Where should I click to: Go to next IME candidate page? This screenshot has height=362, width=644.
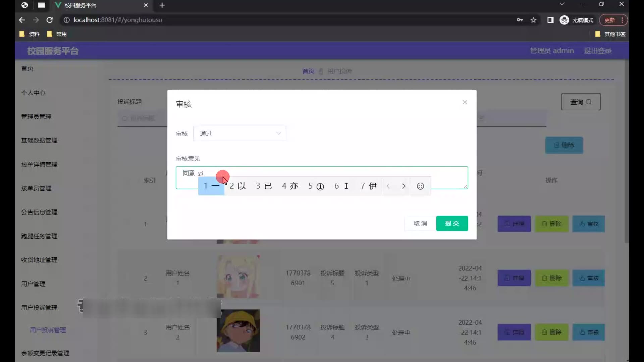click(x=404, y=186)
